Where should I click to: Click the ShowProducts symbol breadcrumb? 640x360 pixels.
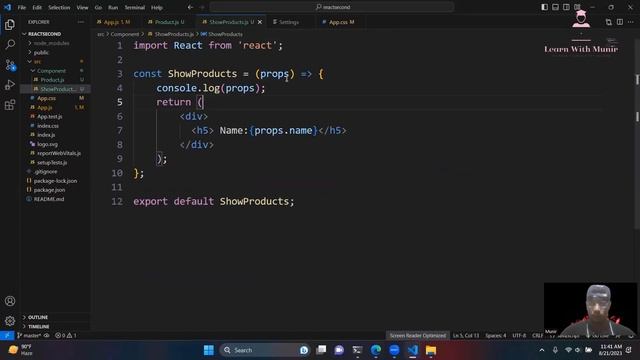pos(222,34)
